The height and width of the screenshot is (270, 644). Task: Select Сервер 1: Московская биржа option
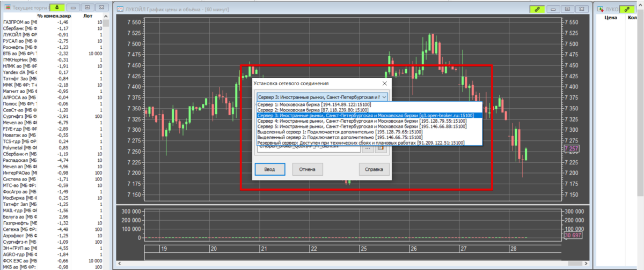(370, 104)
